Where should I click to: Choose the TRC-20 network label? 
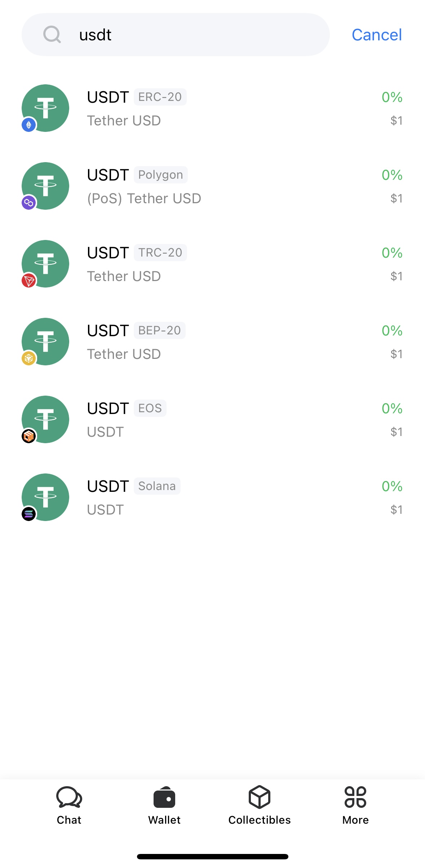coord(160,253)
